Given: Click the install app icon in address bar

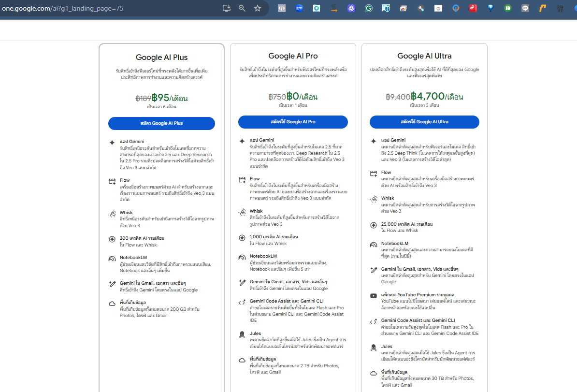Looking at the screenshot, I should tap(227, 8).
